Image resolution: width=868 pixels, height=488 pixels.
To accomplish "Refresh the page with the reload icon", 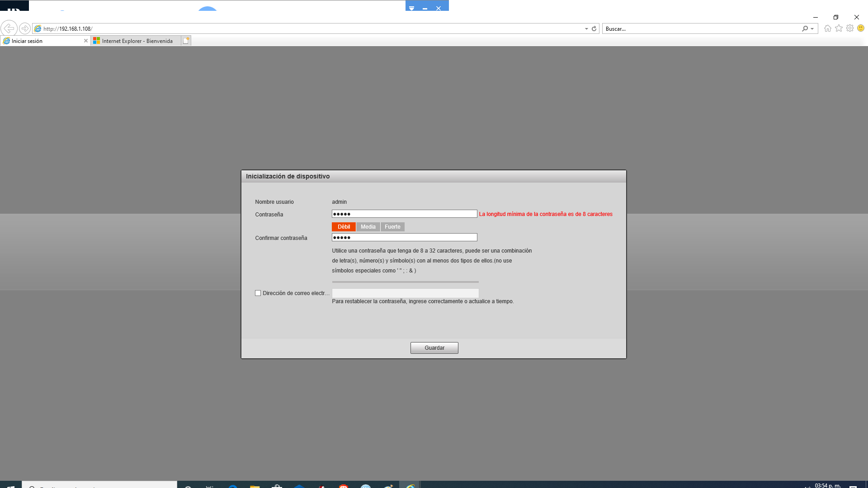I will (x=594, y=28).
